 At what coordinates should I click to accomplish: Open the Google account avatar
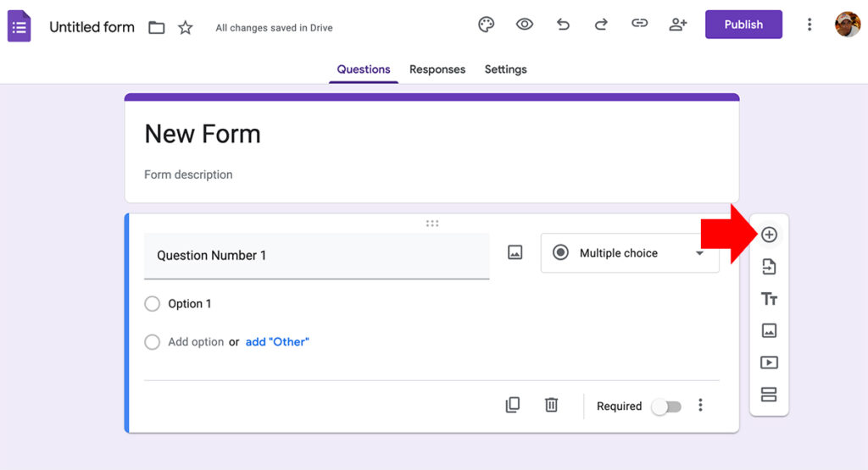848,25
